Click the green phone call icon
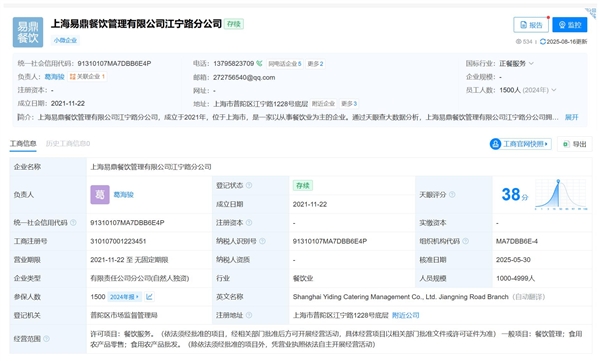The image size is (600, 361). pos(259,63)
